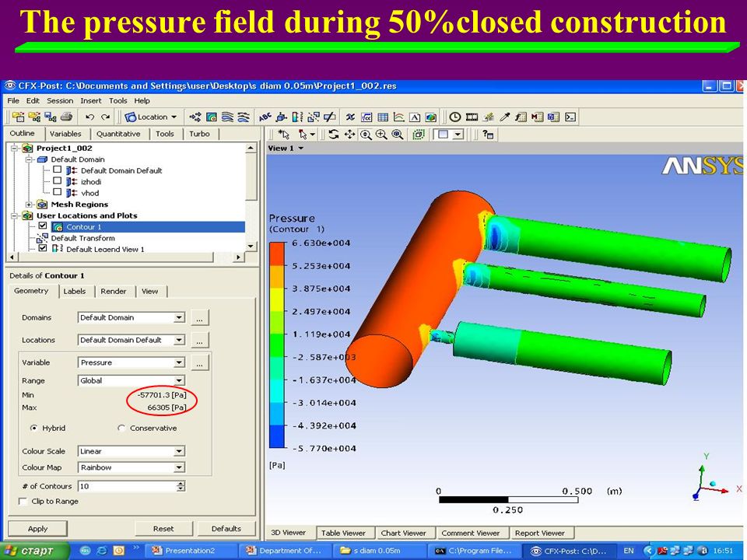The image size is (747, 560).
Task: Click the Defaults button
Action: point(226,529)
